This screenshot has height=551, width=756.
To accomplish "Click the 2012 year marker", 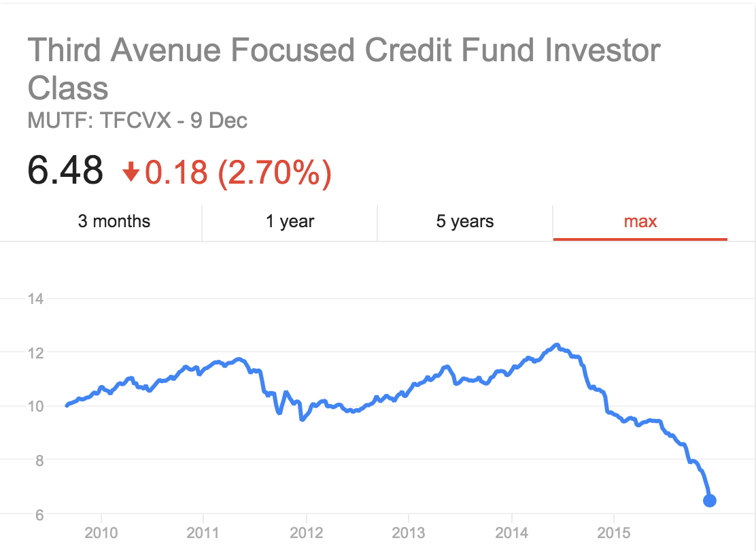I will [307, 532].
